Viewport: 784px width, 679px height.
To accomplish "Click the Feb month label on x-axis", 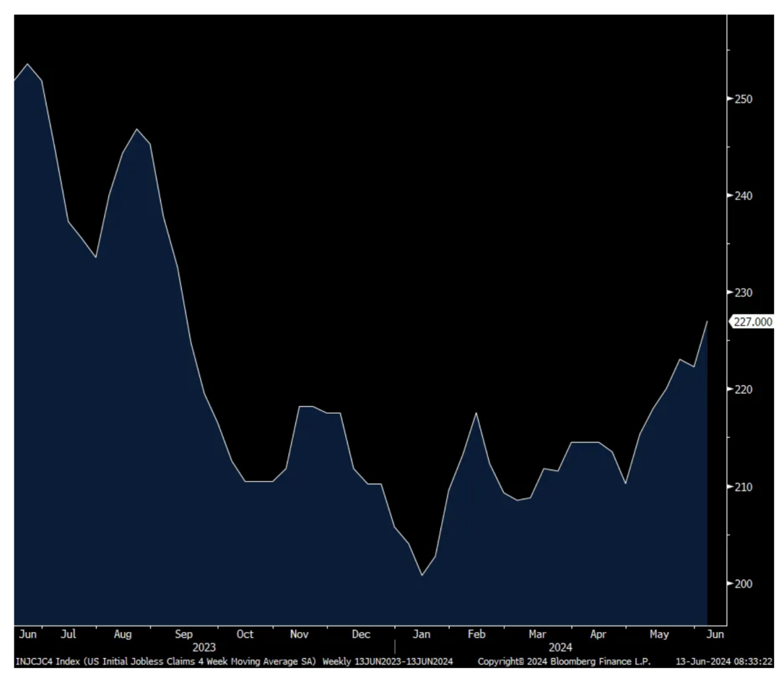I will tap(476, 634).
